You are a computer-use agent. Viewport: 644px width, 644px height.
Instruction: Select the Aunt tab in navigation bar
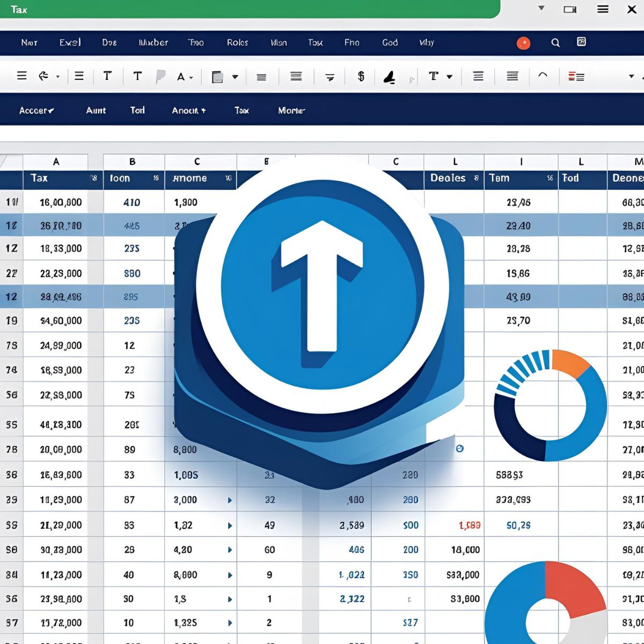point(96,111)
